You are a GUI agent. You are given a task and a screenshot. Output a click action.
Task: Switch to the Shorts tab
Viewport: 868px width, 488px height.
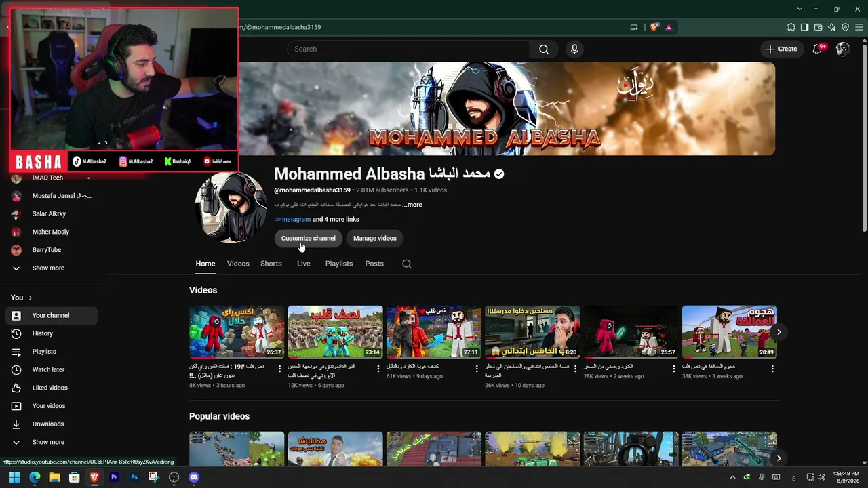point(271,264)
